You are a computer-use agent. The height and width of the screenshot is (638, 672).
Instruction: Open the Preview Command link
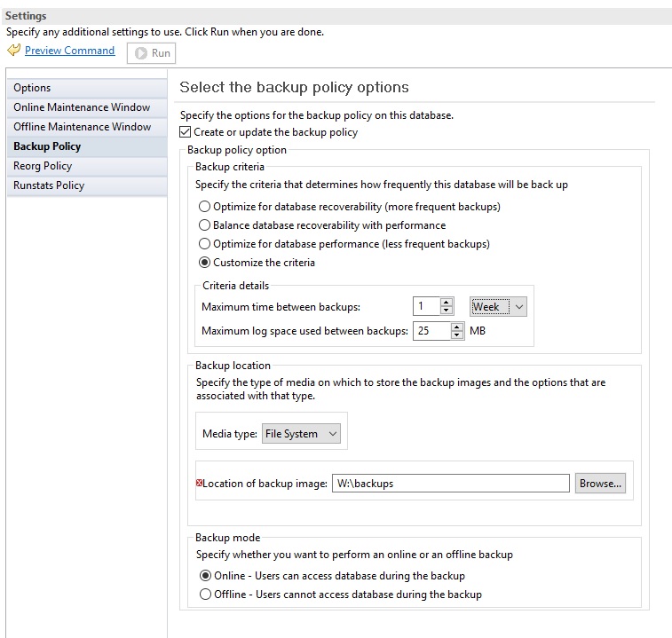pos(69,51)
